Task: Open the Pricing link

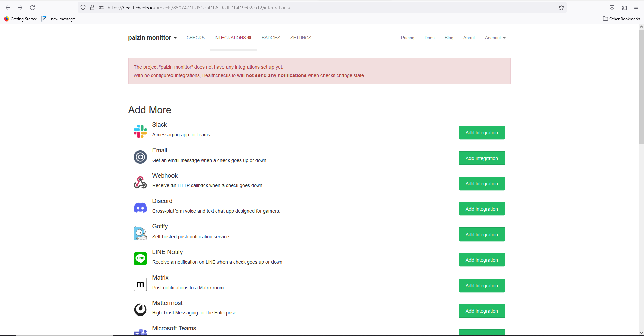Action: [407, 38]
